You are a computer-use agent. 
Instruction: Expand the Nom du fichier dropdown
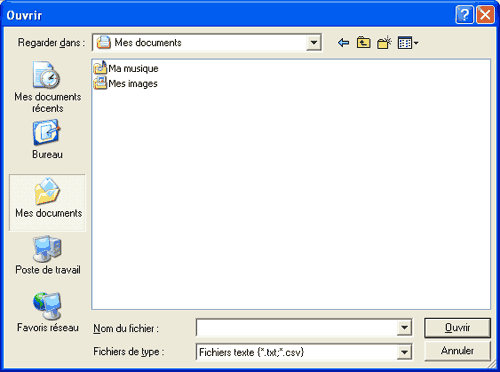pos(404,328)
